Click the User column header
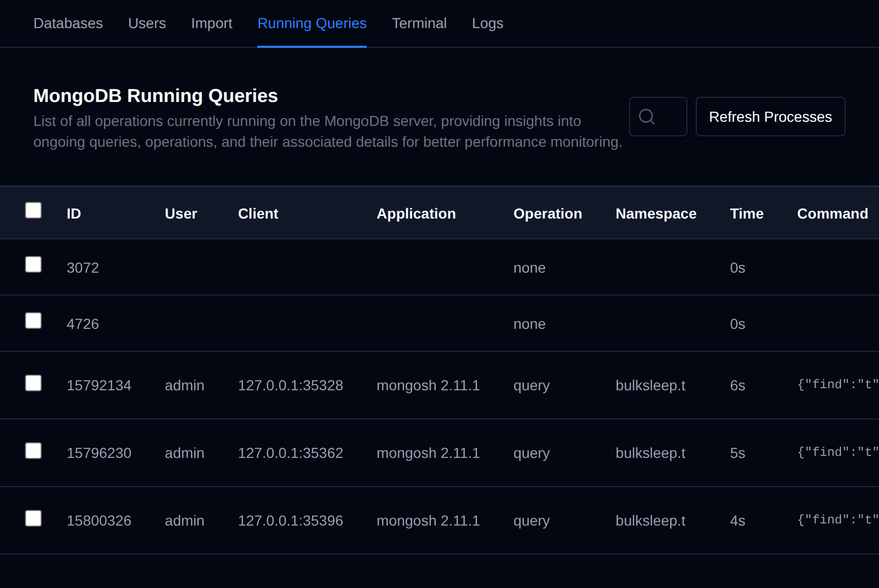Viewport: 879px width, 588px height. [x=181, y=214]
